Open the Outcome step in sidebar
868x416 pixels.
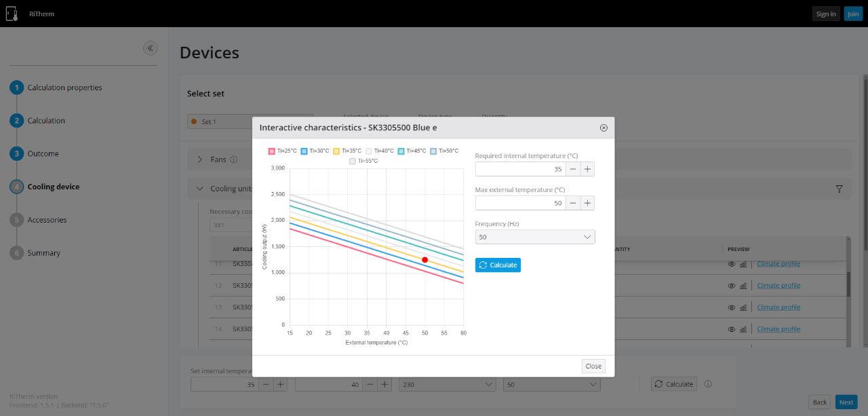[x=43, y=154]
